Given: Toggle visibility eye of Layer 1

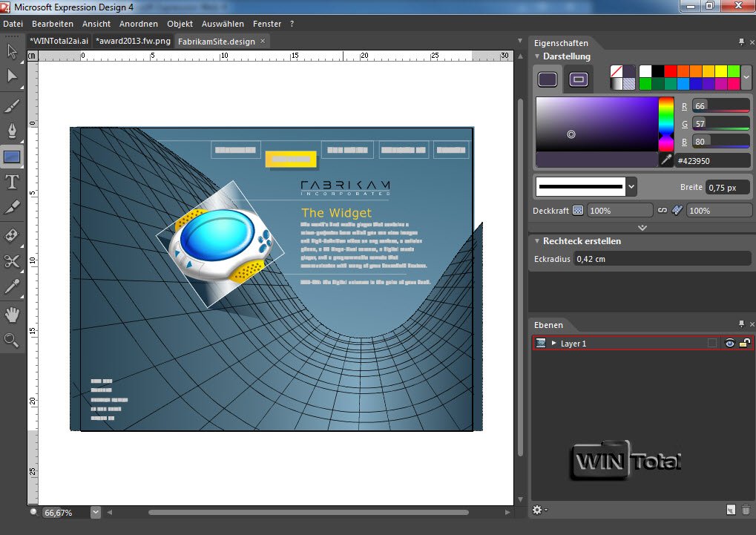Looking at the screenshot, I should (730, 344).
